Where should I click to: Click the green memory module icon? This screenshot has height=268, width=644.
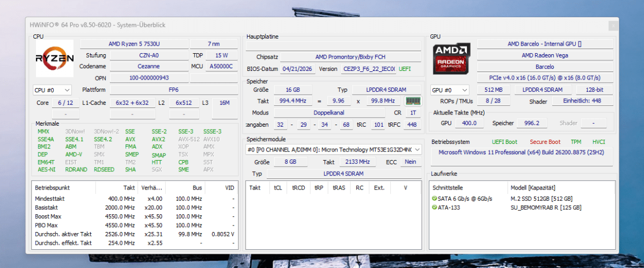tap(412, 100)
